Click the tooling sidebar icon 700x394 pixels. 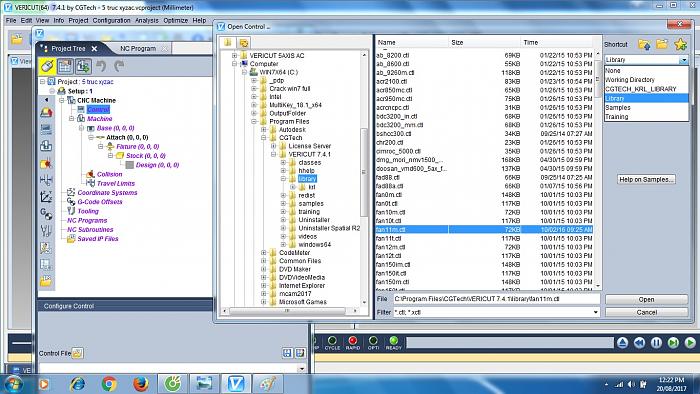pyautogui.click(x=46, y=231)
